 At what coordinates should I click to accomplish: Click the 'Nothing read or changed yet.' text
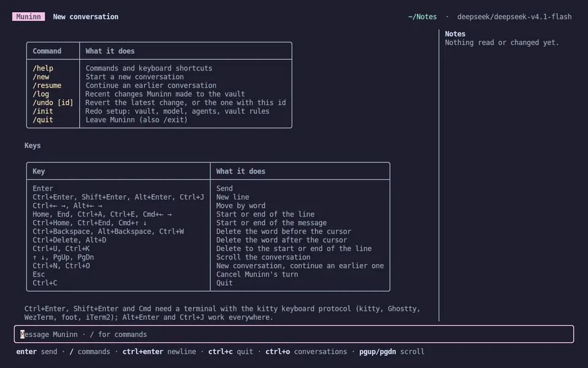(502, 42)
